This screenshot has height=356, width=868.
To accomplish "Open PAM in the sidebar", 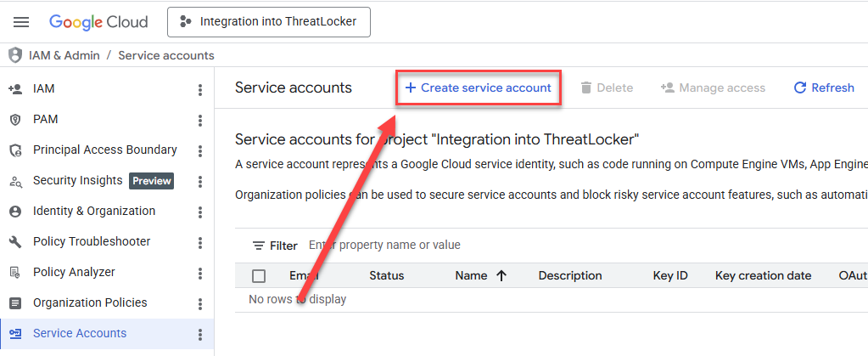I will click(x=45, y=119).
